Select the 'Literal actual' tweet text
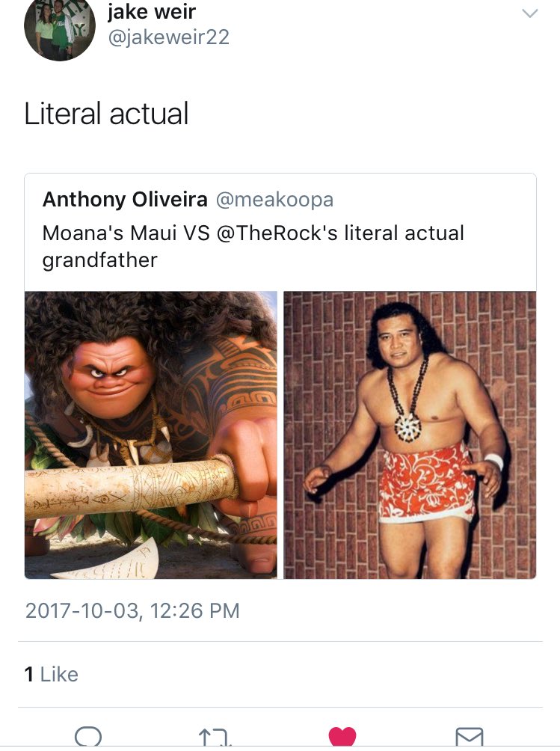Image resolution: width=560 pixels, height=751 pixels. 106,114
